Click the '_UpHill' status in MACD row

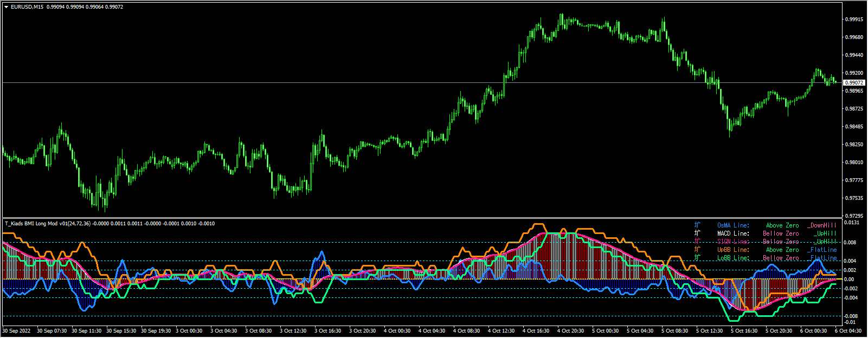825,233
